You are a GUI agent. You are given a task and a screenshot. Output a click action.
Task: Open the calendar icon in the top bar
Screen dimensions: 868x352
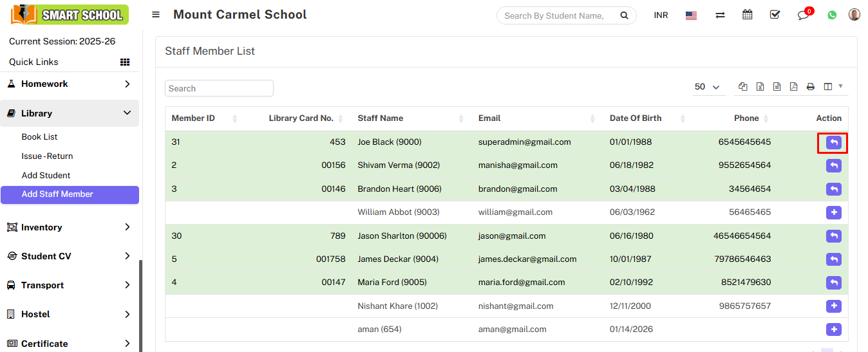click(x=747, y=15)
